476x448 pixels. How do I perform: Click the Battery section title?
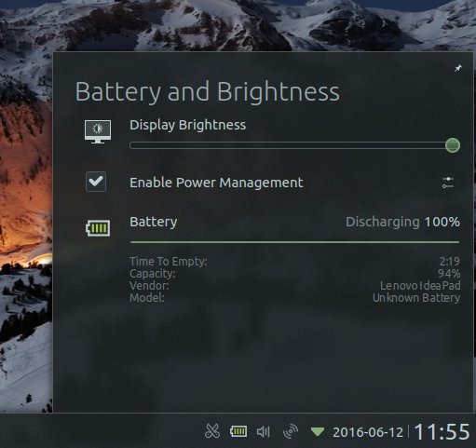[x=154, y=223]
